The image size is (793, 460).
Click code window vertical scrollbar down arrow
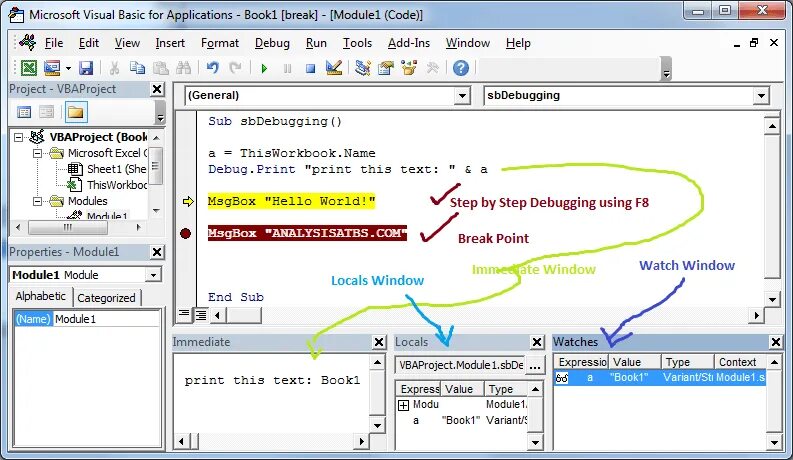click(x=772, y=299)
